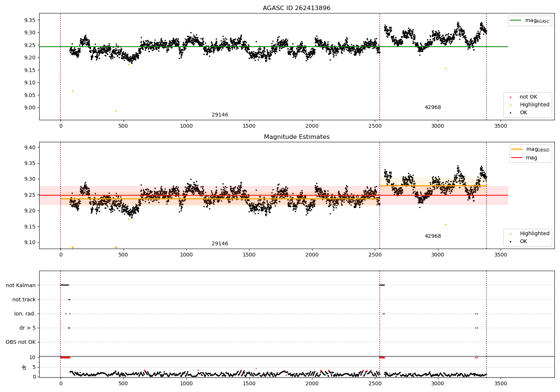This screenshot has width=560, height=392.
Task: Select 'OK' legend entry in the top plot
Action: point(523,112)
